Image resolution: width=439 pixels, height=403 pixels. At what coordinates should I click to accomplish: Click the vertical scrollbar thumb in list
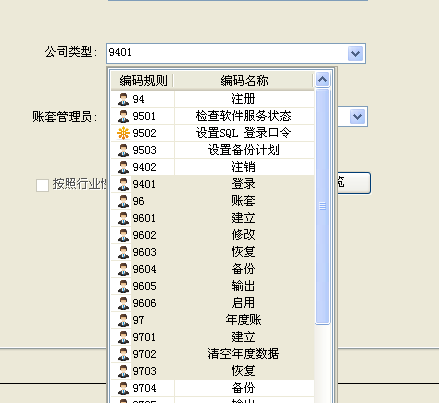click(322, 206)
